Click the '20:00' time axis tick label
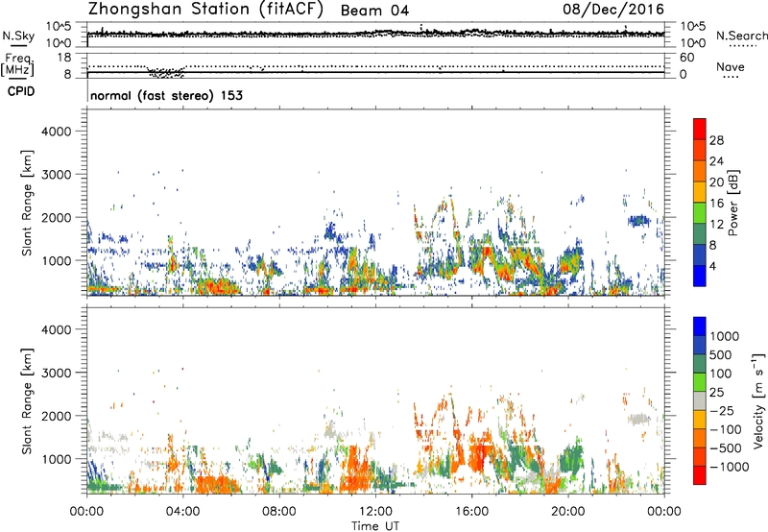The image size is (768, 532). pyautogui.click(x=568, y=512)
